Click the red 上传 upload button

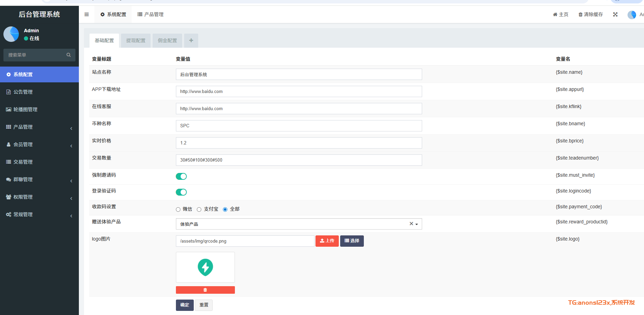click(327, 241)
